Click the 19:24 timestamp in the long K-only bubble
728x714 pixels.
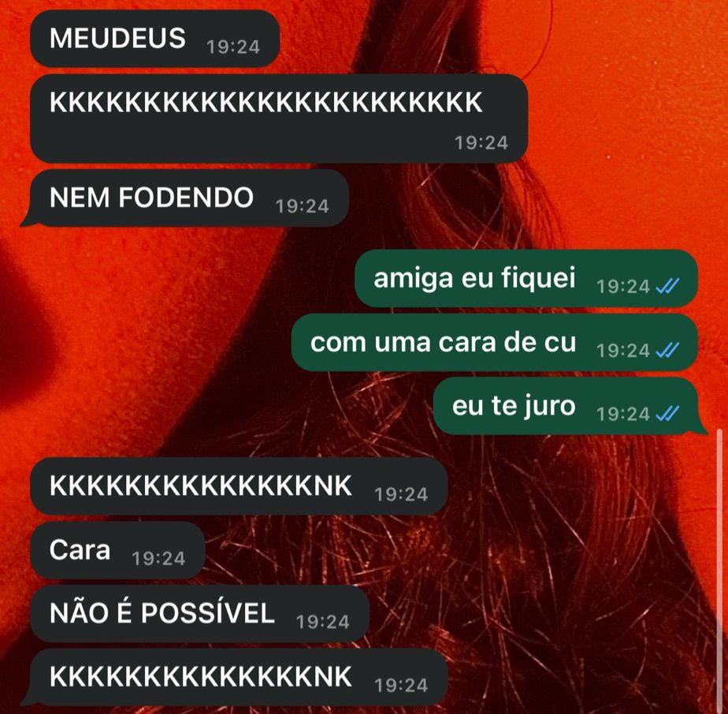481,143
